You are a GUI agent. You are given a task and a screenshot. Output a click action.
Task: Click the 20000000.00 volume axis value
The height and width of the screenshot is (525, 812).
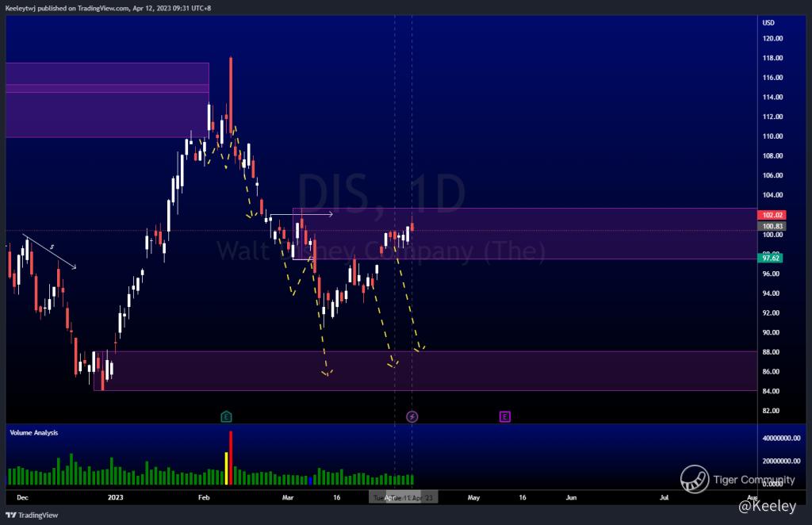[781, 461]
